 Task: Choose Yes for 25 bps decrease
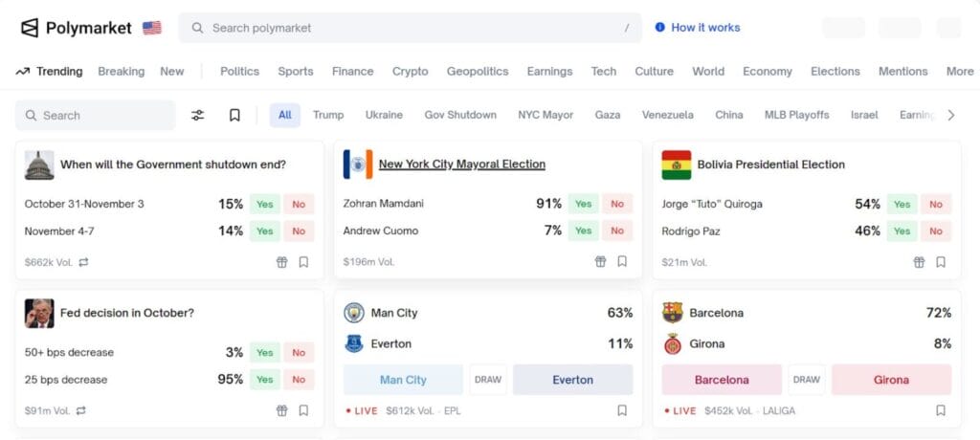[264, 380]
